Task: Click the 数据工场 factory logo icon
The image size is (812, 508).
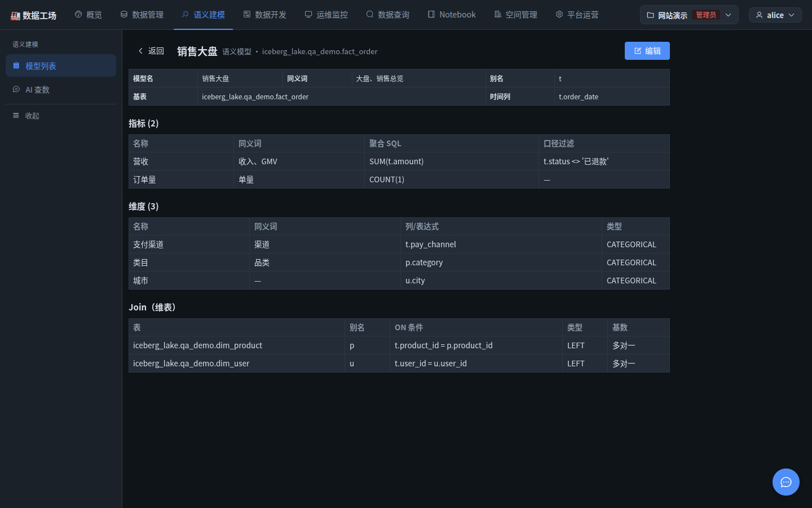Action: [x=15, y=15]
